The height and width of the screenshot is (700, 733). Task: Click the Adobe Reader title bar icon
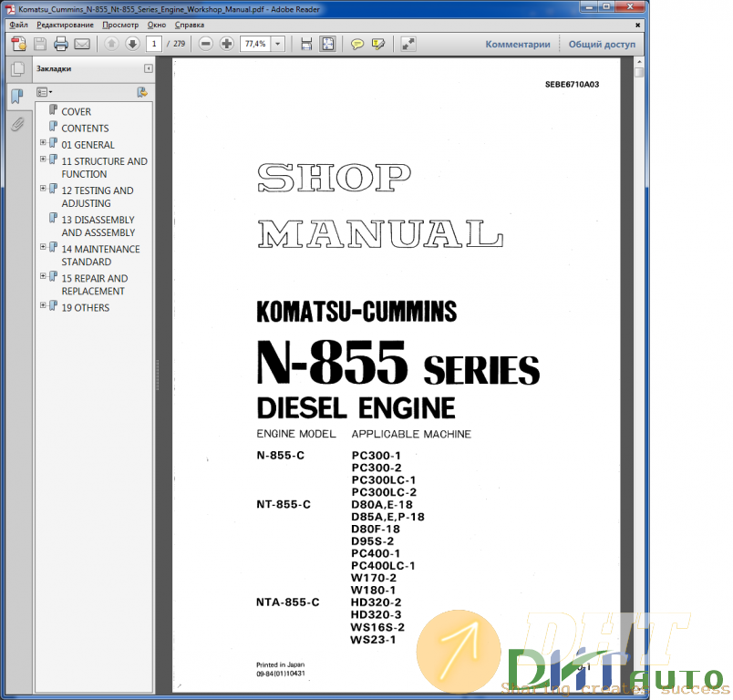pos(10,9)
